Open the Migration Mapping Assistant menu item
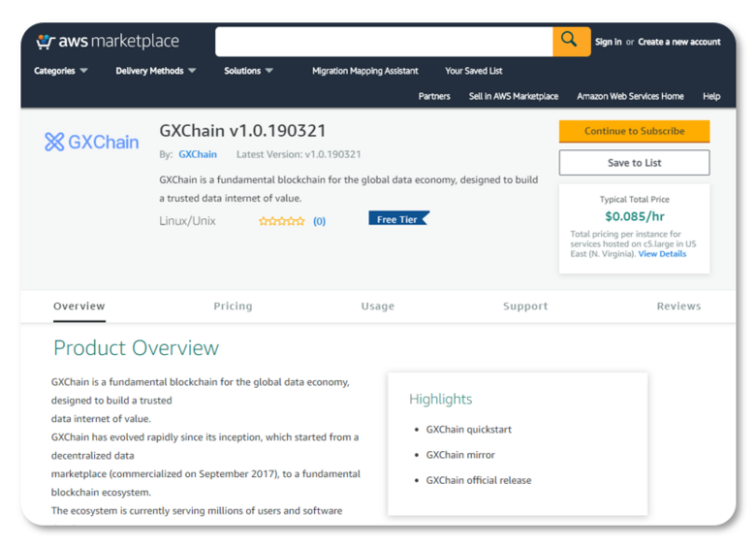The height and width of the screenshot is (548, 756). 364,71
